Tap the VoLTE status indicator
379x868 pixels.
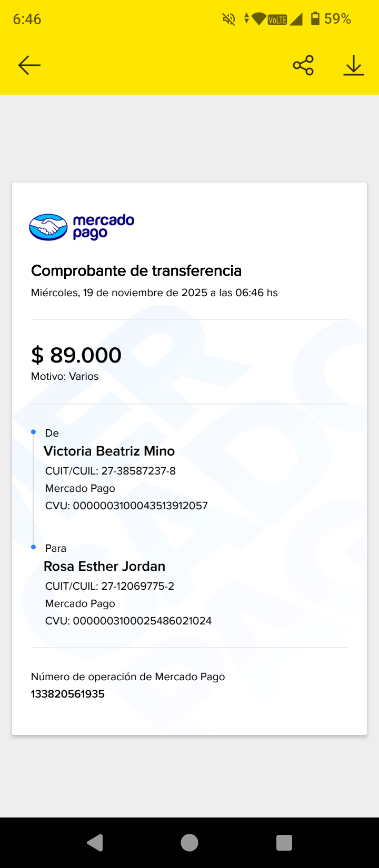(277, 19)
